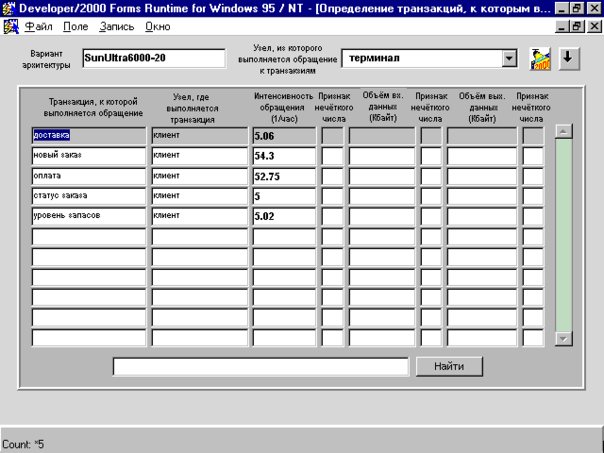604x453 pixels.
Task: Click the клиент node cell in оплата row
Action: 200,176
